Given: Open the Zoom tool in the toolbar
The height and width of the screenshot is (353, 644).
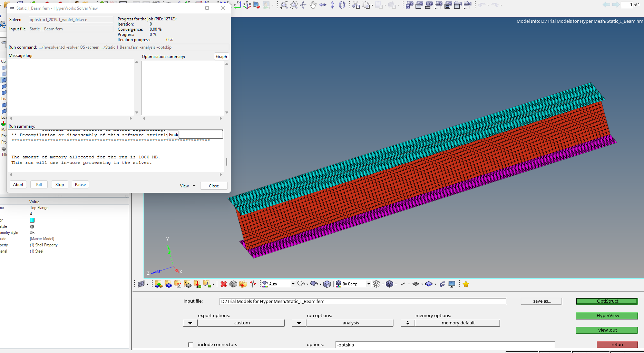Looking at the screenshot, I should [284, 5].
